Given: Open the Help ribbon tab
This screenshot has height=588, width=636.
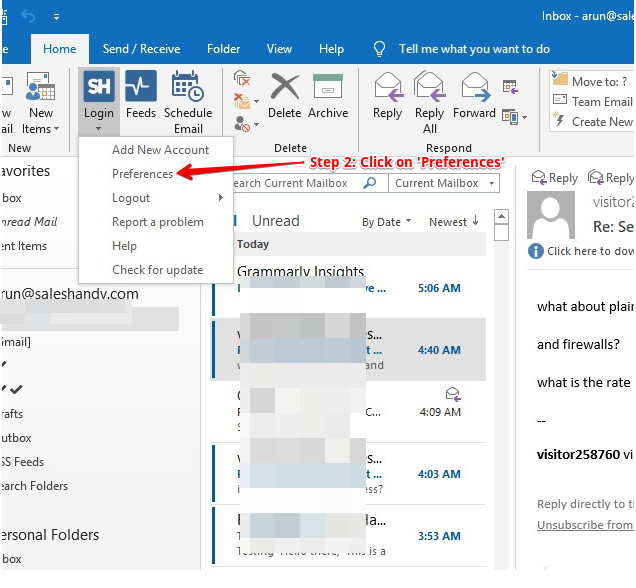Looking at the screenshot, I should click(x=331, y=49).
